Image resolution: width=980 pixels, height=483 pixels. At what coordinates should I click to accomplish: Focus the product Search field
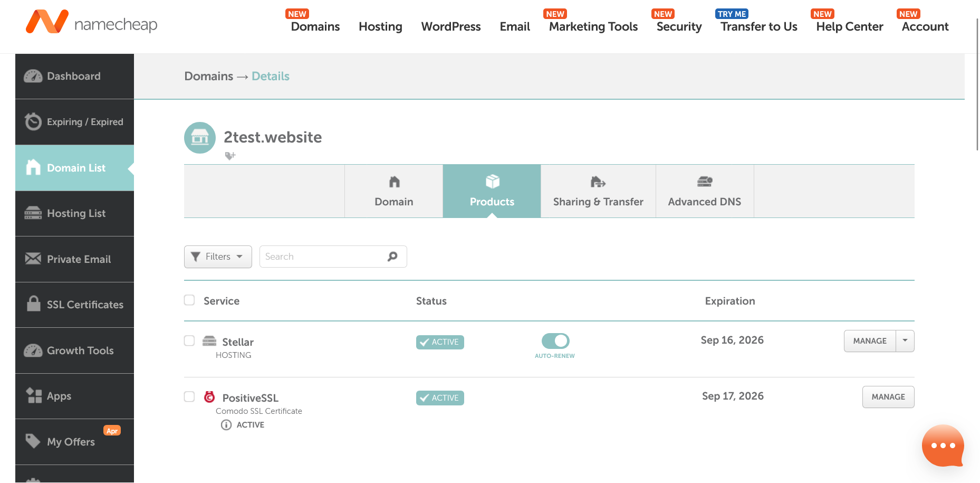(x=333, y=257)
